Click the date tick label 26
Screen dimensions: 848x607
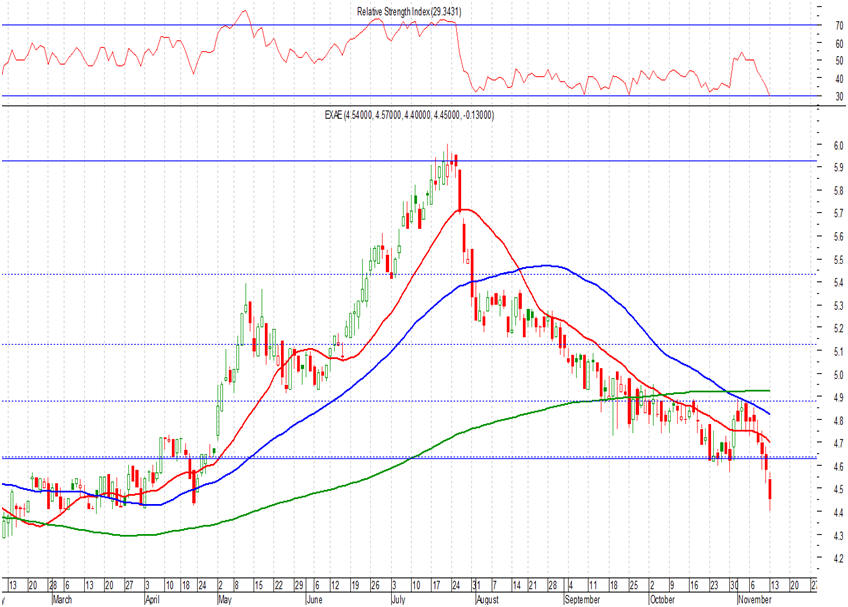[375, 585]
